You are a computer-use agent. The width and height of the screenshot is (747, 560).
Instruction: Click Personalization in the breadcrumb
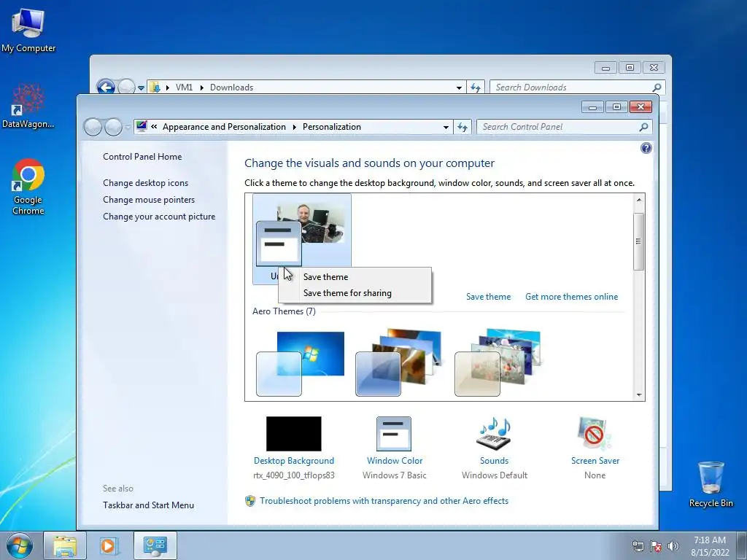point(332,127)
